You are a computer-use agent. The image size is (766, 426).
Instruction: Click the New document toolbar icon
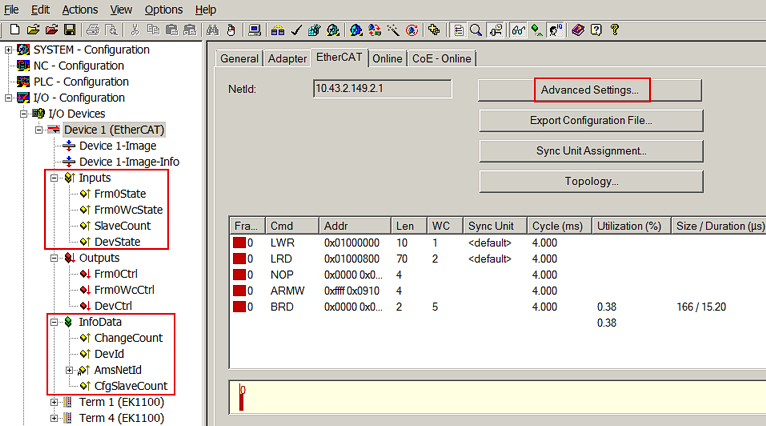click(15, 30)
